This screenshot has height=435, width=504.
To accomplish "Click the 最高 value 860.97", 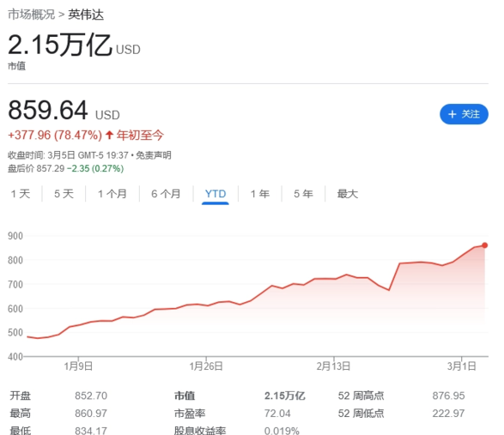I will click(x=91, y=414).
